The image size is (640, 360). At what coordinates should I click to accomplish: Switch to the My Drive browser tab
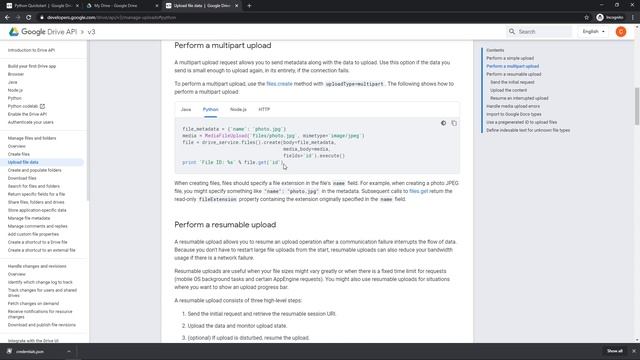tap(121, 6)
